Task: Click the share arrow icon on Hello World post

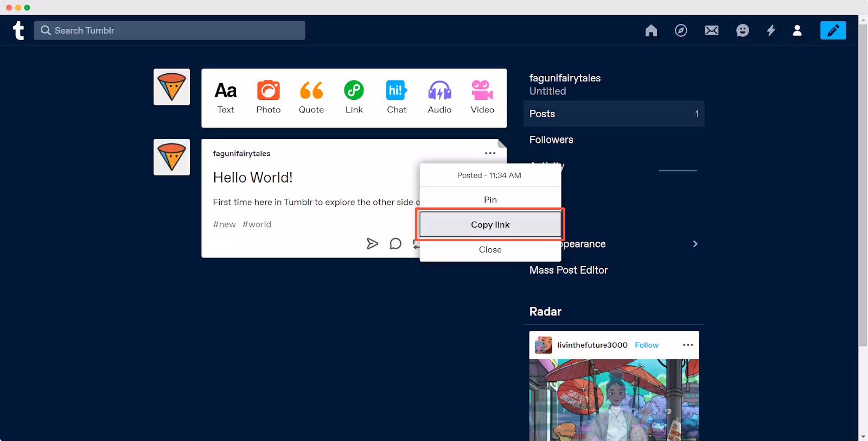Action: click(372, 243)
